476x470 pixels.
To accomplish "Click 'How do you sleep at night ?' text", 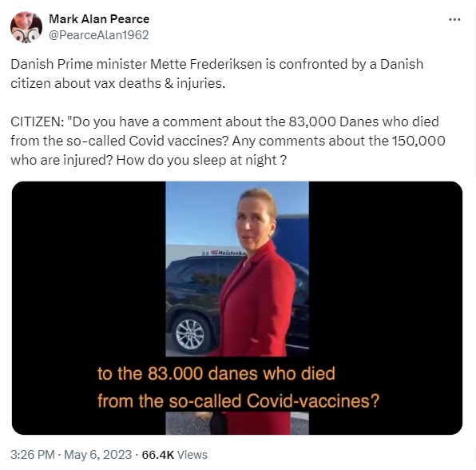I will pyautogui.click(x=201, y=160).
